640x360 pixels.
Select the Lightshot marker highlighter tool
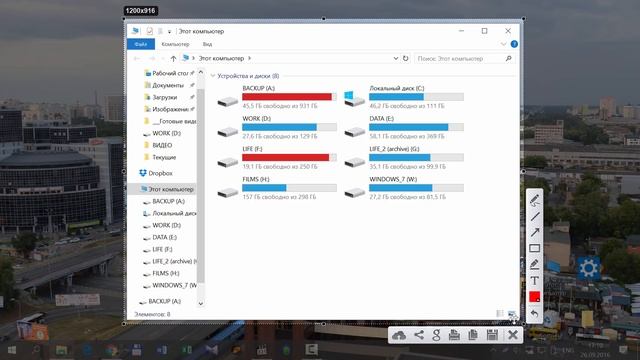[535, 264]
